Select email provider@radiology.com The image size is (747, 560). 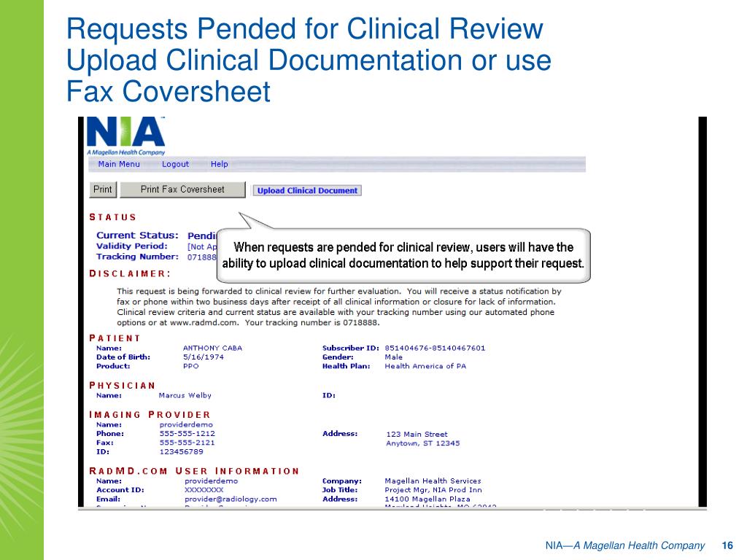[231, 499]
